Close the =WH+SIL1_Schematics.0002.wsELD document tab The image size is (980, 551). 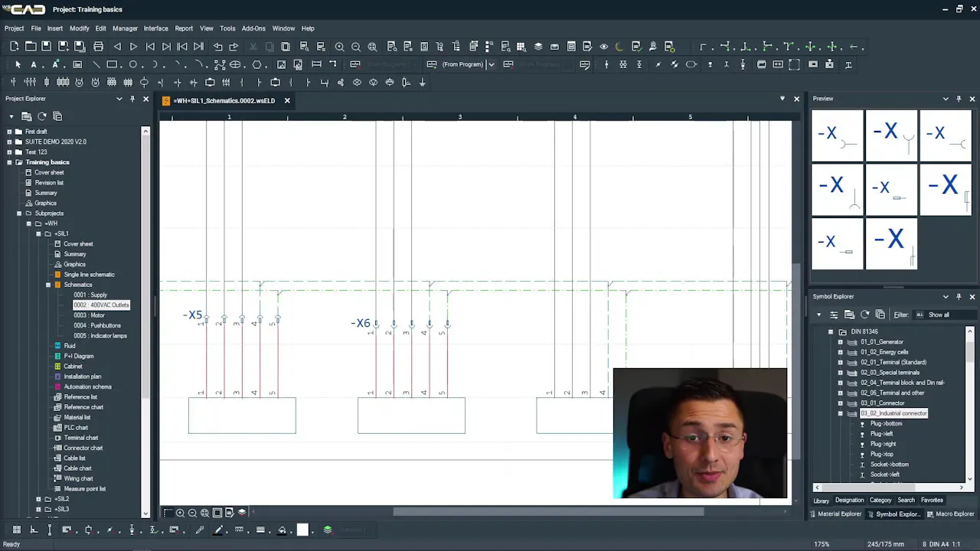[287, 100]
